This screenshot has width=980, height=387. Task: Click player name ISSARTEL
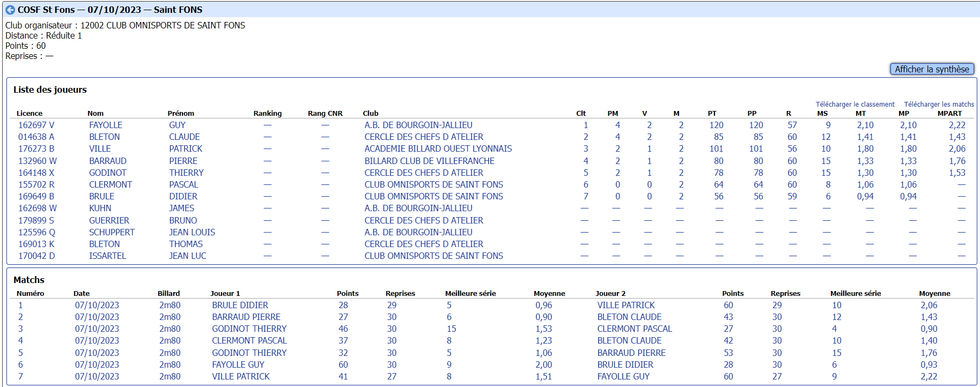[x=107, y=256]
